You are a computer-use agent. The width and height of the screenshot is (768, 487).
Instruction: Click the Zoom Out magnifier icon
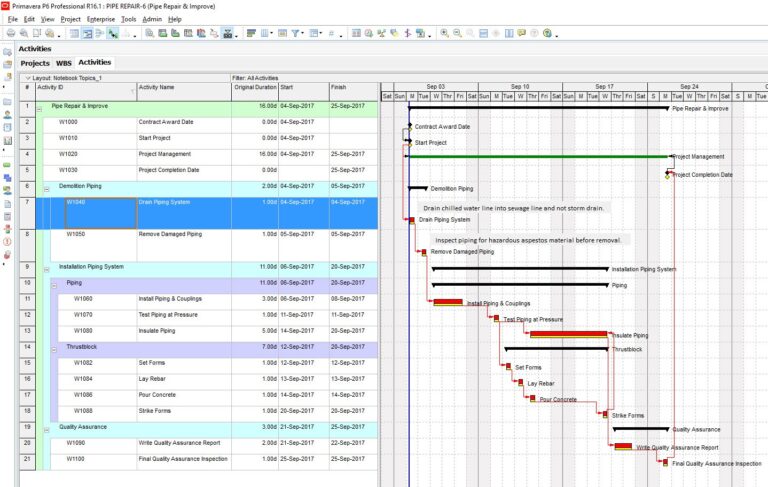[x=457, y=33]
